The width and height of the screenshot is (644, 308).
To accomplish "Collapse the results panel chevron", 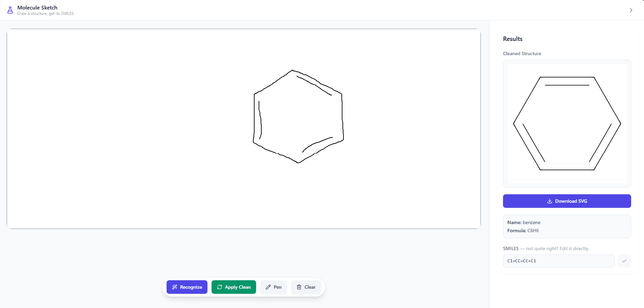I will pos(631,10).
